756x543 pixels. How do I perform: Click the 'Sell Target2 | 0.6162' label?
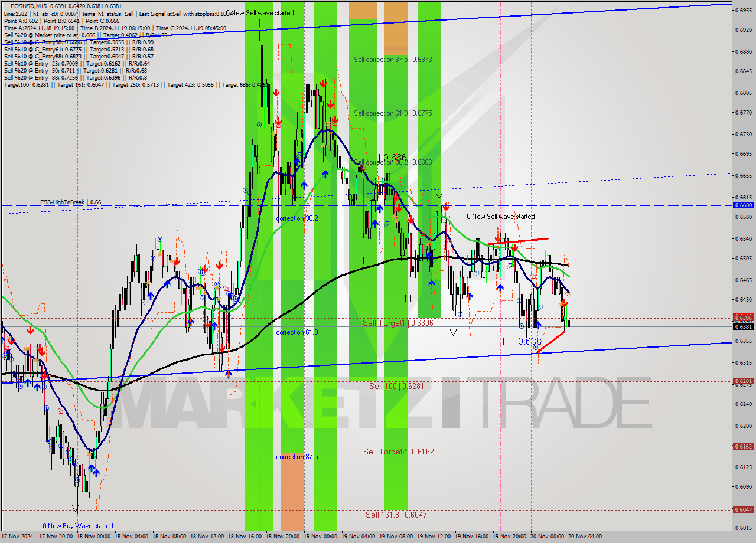398,452
